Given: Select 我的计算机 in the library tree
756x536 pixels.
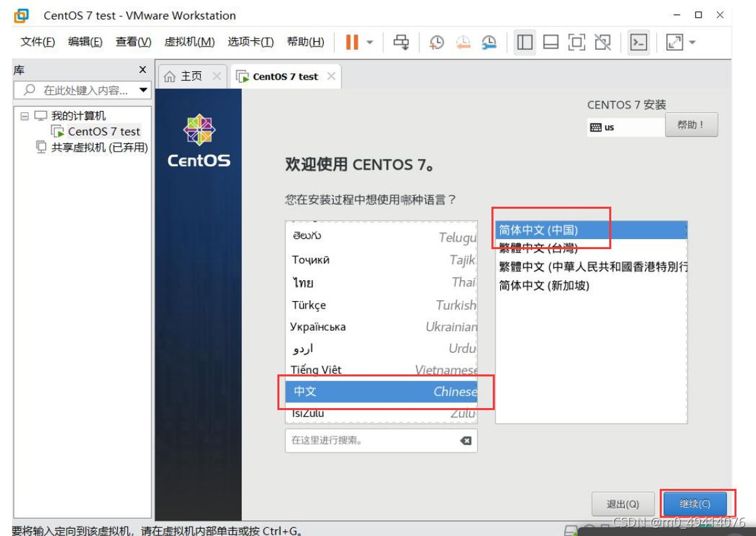Looking at the screenshot, I should pyautogui.click(x=78, y=116).
